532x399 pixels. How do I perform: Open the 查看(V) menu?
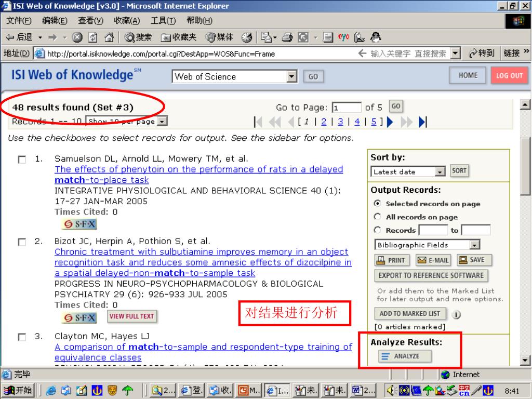point(90,21)
